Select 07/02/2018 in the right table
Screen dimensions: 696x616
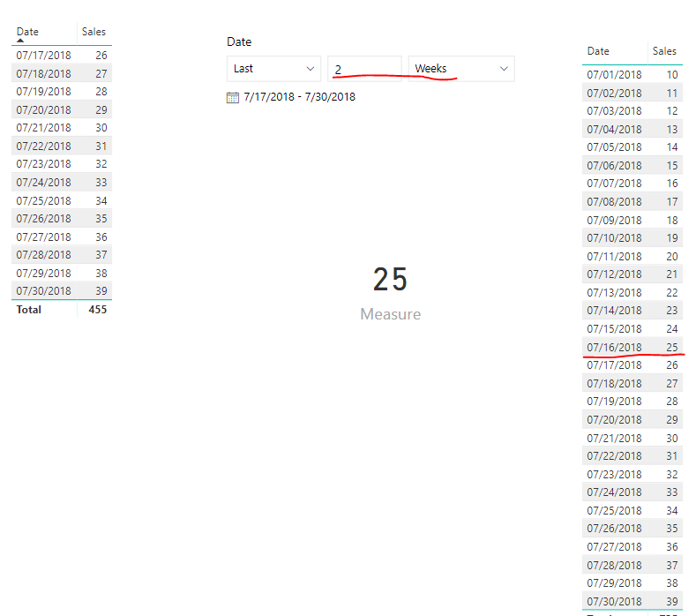(x=614, y=94)
